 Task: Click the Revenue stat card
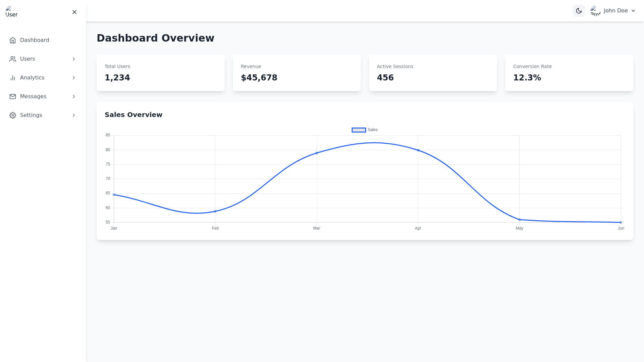click(x=297, y=73)
